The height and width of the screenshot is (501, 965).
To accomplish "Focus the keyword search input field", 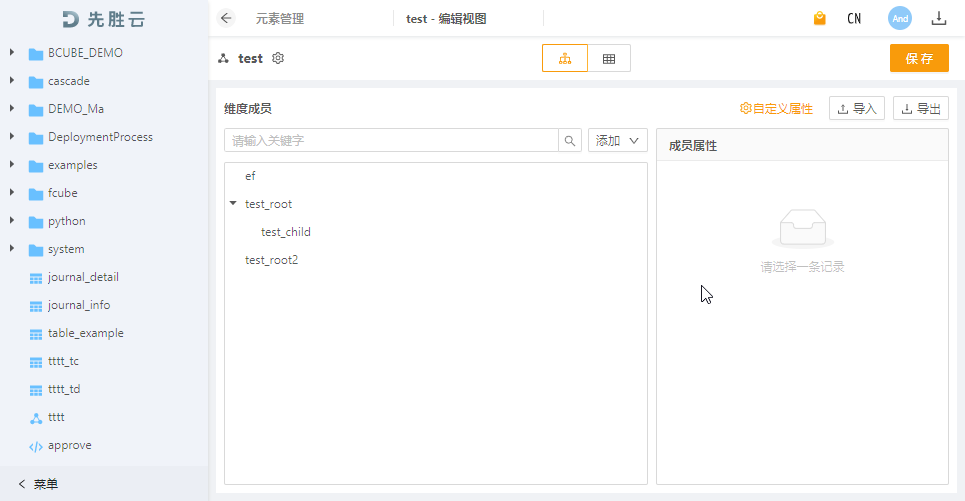I will tap(390, 141).
